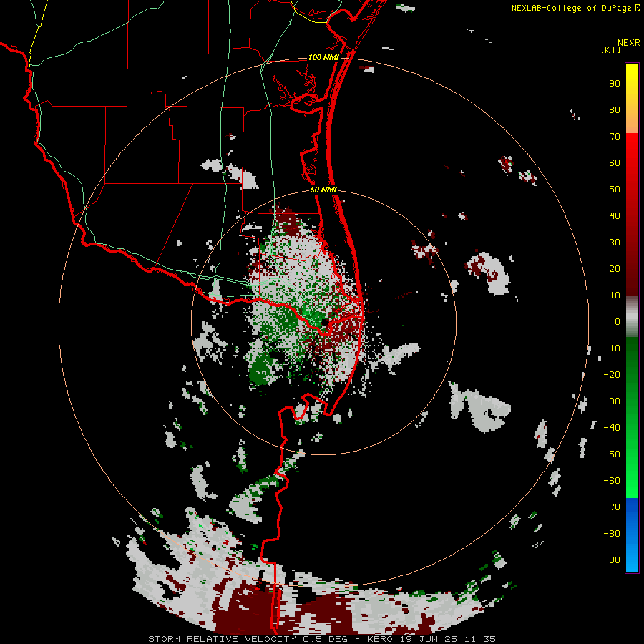Click the 10 value on the velocity scale

(x=615, y=296)
